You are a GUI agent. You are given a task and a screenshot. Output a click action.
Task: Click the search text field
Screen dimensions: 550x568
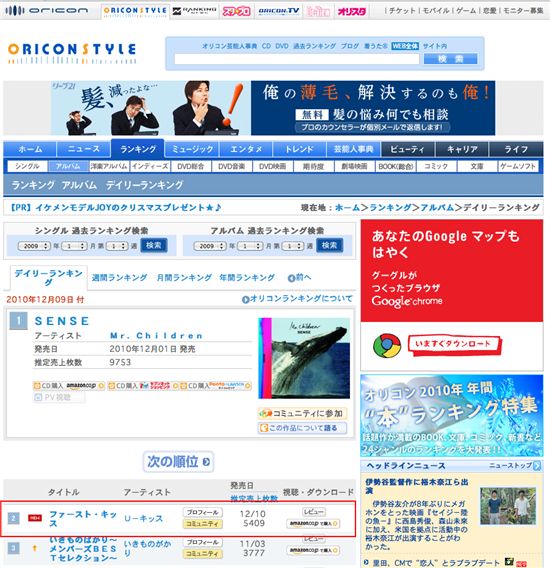point(296,59)
